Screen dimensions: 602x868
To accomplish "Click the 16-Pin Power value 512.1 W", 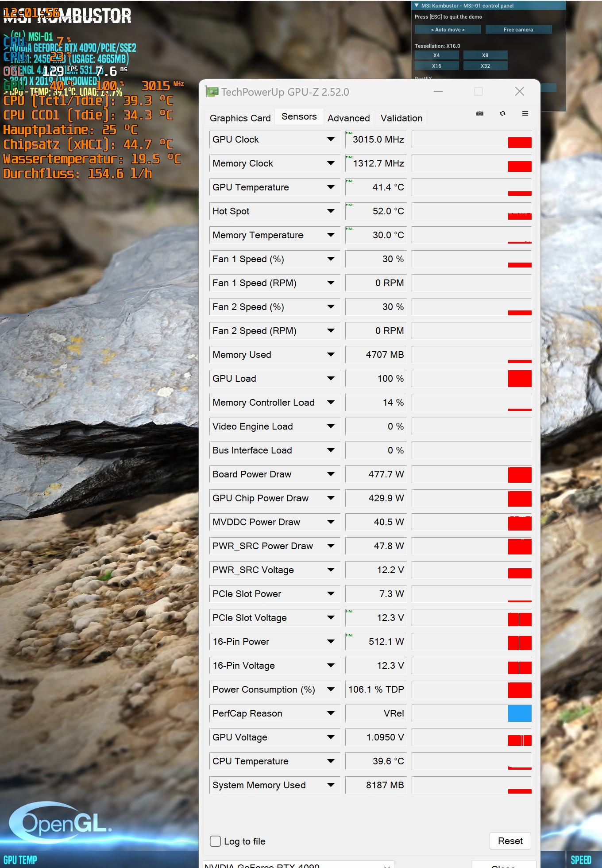I will coord(376,642).
